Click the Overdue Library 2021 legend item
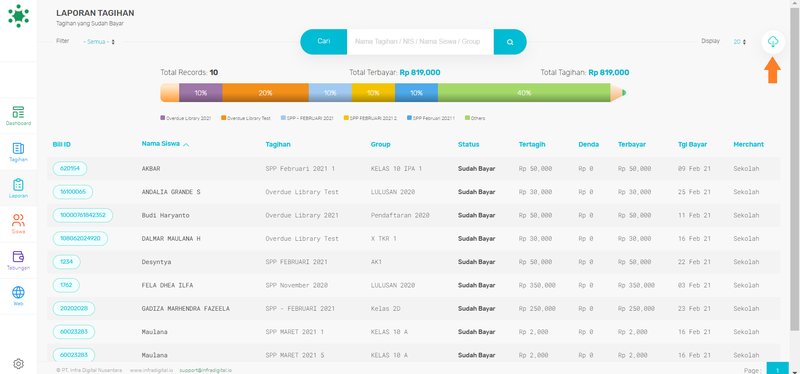The image size is (800, 374). click(186, 118)
